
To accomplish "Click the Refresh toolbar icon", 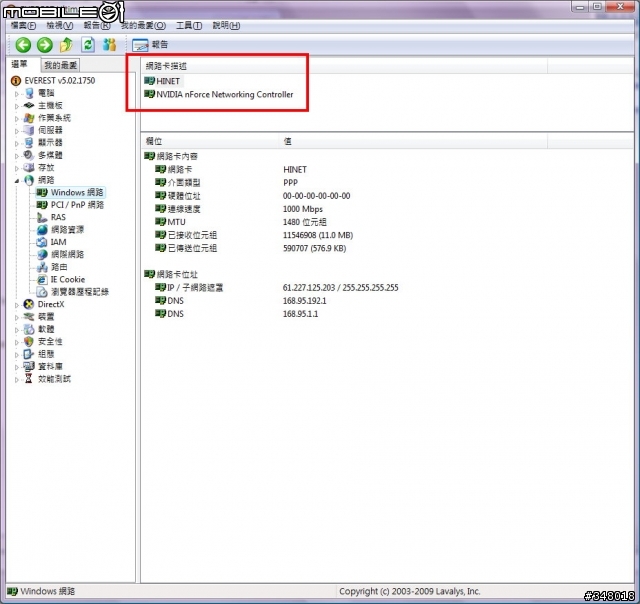I will pyautogui.click(x=88, y=45).
